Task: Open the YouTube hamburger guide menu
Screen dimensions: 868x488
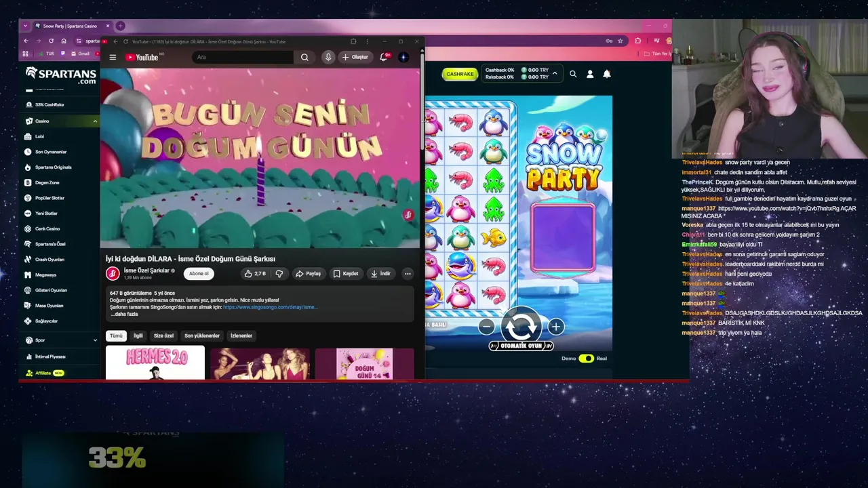Action: click(x=113, y=58)
